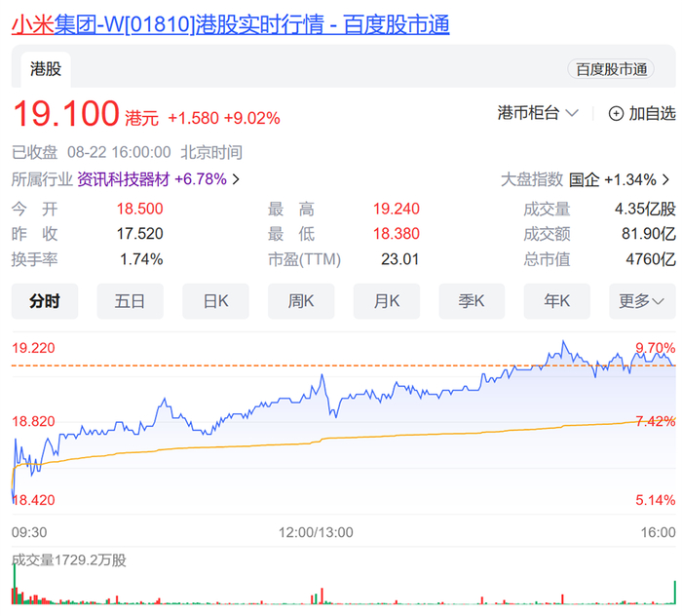The height and width of the screenshot is (616, 682).
Task: Click the 换手率 value 1.74%
Action: 141,259
